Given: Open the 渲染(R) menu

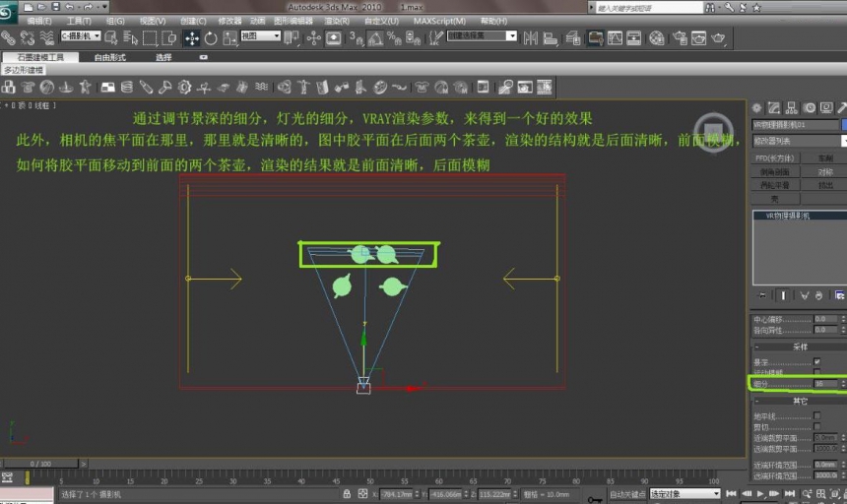Looking at the screenshot, I should pos(337,21).
